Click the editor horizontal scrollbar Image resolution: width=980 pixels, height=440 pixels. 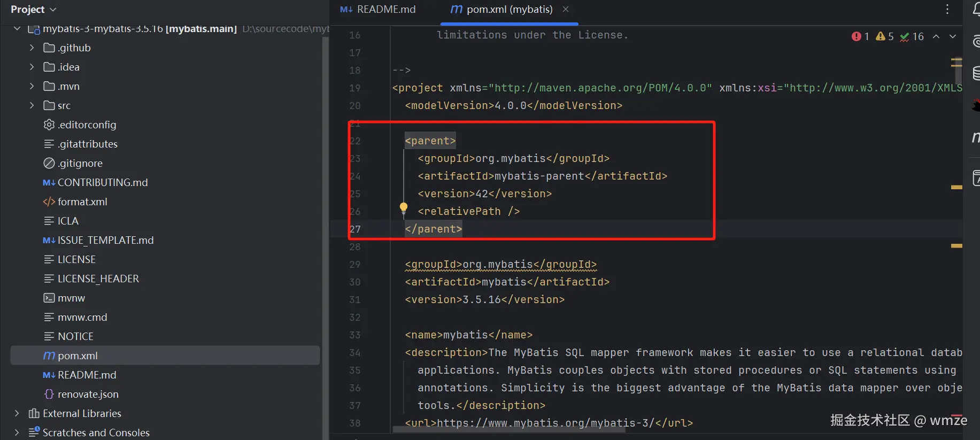click(x=509, y=429)
